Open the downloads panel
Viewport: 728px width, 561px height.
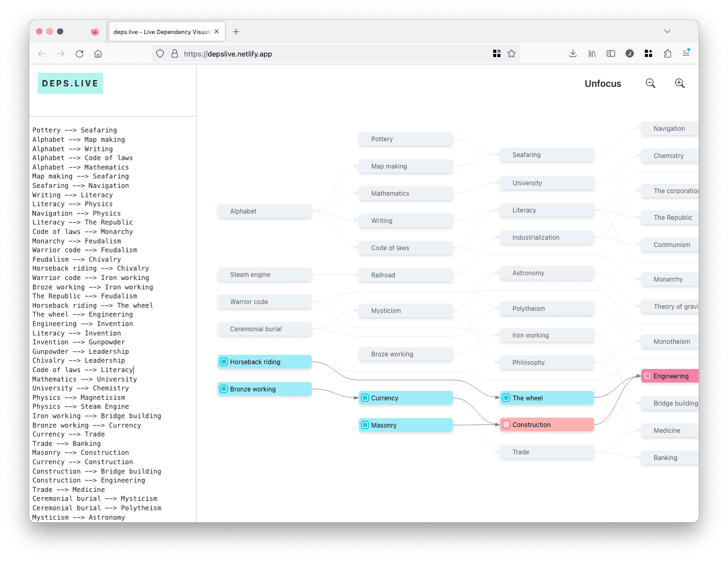(573, 53)
